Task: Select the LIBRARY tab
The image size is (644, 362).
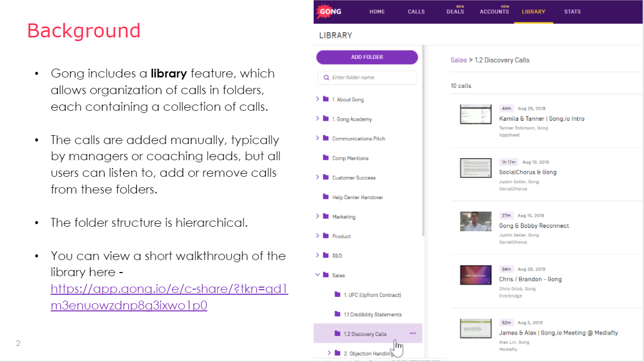Action: (x=533, y=11)
